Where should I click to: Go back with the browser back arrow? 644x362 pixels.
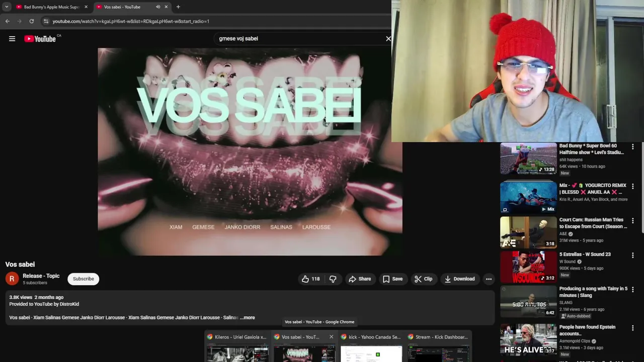[x=7, y=21]
